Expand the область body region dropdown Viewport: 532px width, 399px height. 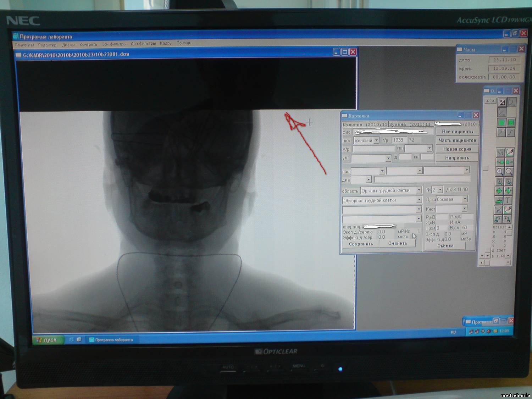(419, 190)
